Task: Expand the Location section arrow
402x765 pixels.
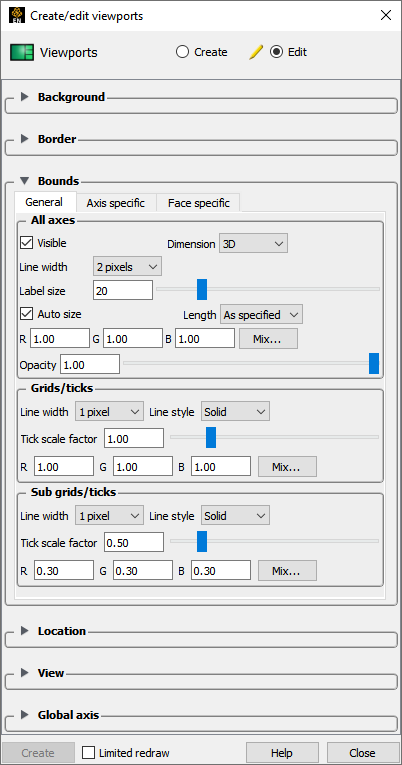Action: pos(25,631)
